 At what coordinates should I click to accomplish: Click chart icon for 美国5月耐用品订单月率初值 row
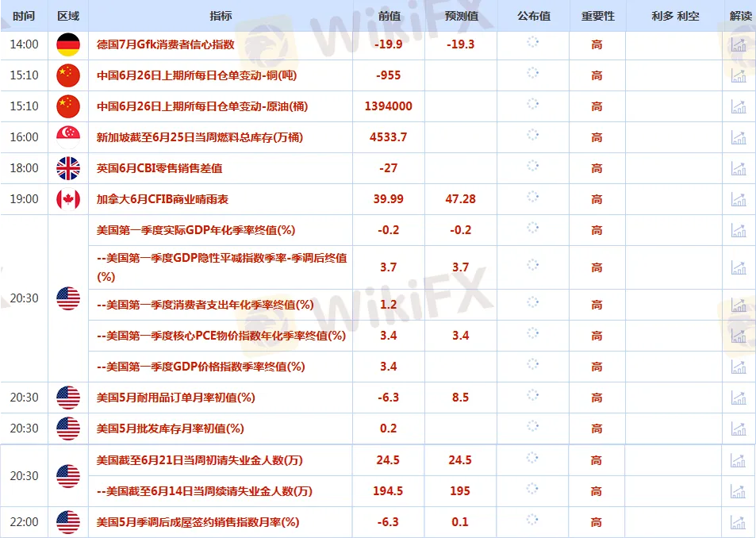[739, 398]
